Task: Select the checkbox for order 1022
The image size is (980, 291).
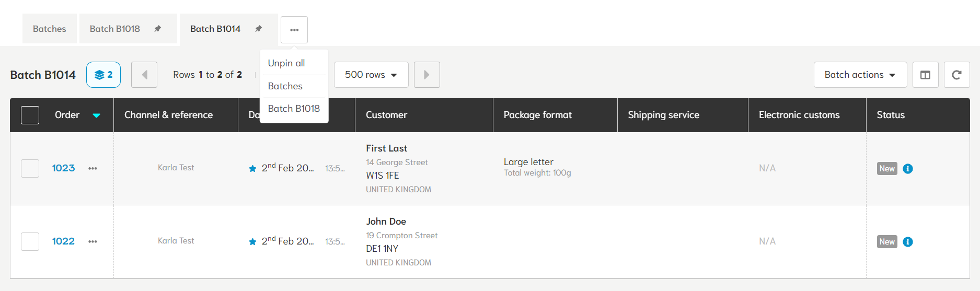Action: [x=30, y=241]
